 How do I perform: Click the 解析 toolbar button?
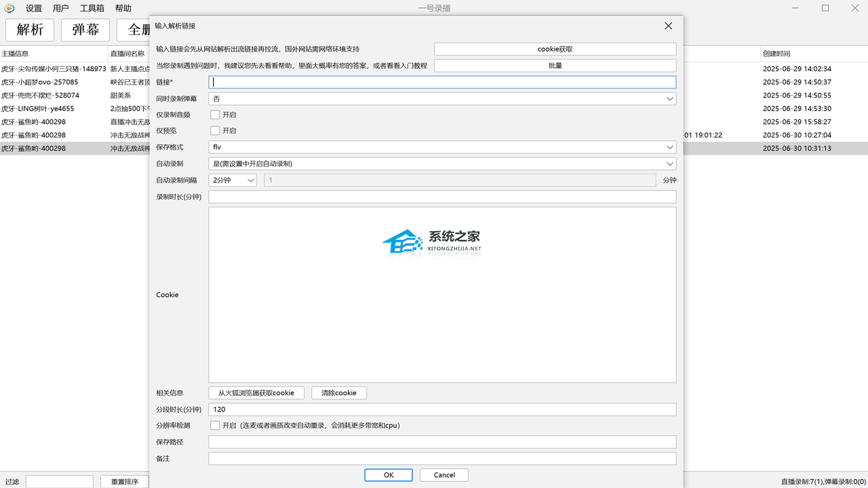tap(30, 30)
